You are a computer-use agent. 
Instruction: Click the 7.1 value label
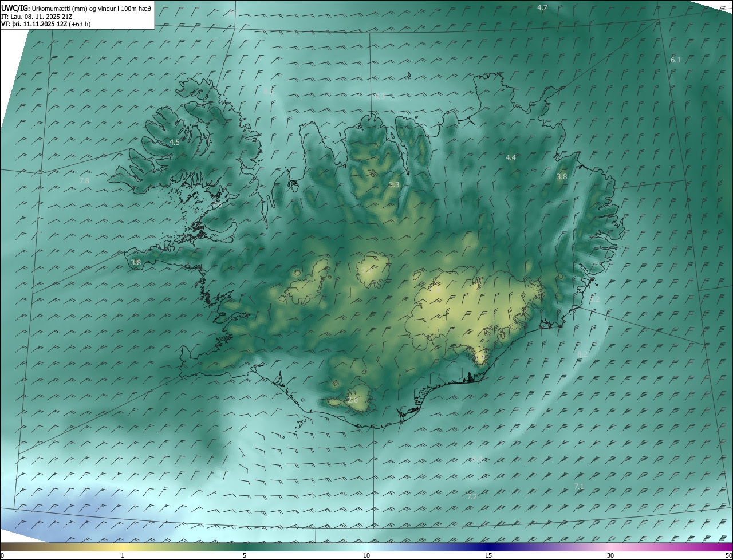pyautogui.click(x=579, y=486)
